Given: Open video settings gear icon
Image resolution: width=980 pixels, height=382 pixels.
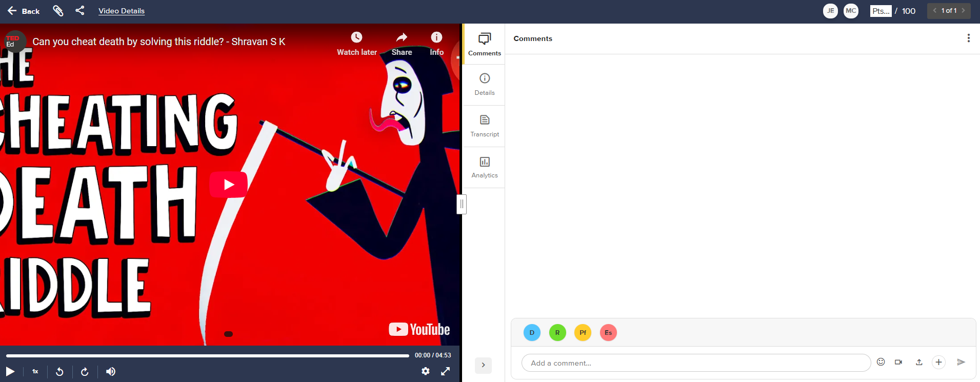Looking at the screenshot, I should [x=426, y=371].
